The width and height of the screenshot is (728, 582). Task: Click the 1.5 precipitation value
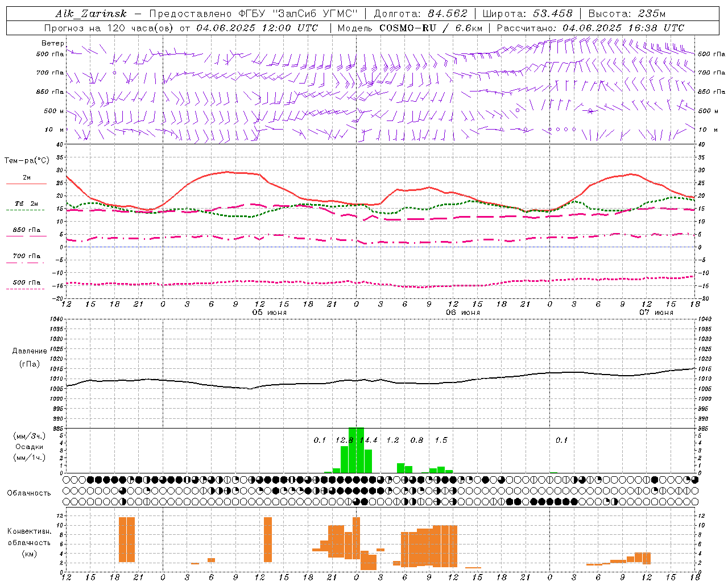(x=441, y=440)
